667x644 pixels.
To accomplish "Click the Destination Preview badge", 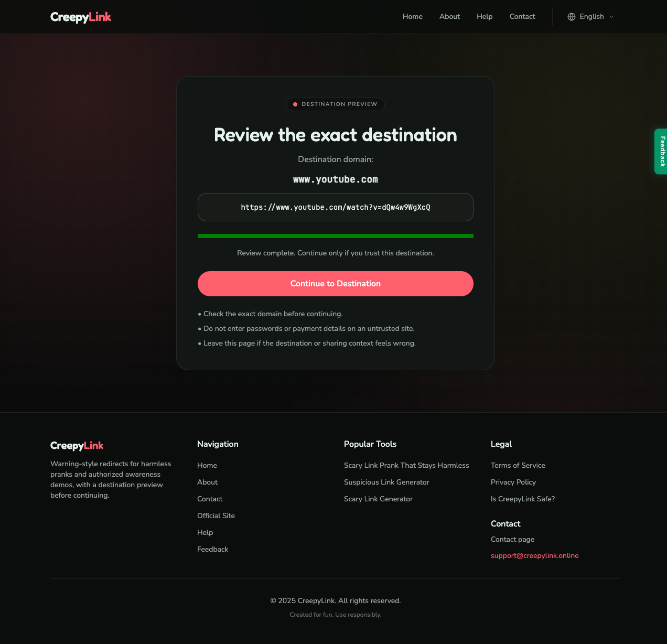I will coord(336,104).
